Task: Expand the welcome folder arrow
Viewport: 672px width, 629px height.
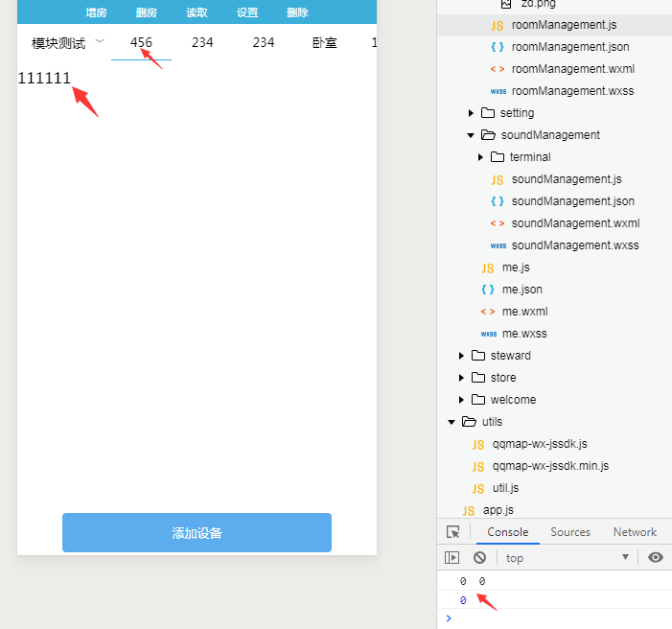Action: pyautogui.click(x=461, y=400)
